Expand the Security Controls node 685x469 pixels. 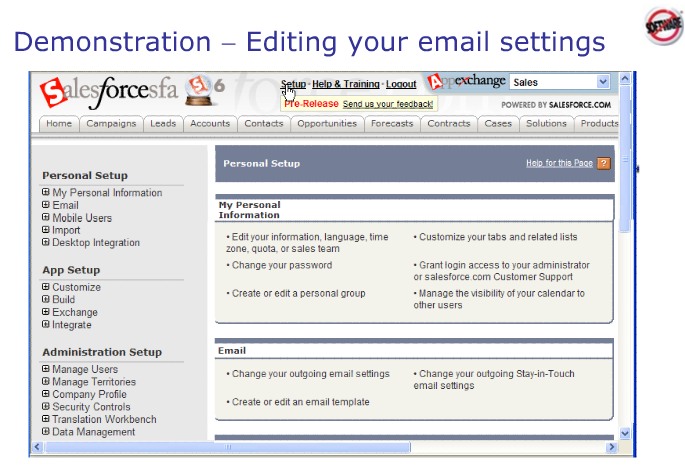tap(46, 407)
